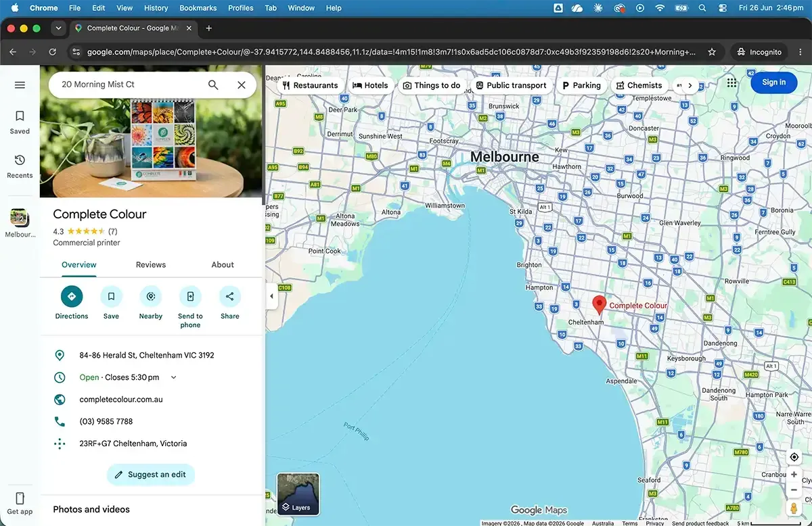Clear the search box with X
The height and width of the screenshot is (526, 812).
242,85
